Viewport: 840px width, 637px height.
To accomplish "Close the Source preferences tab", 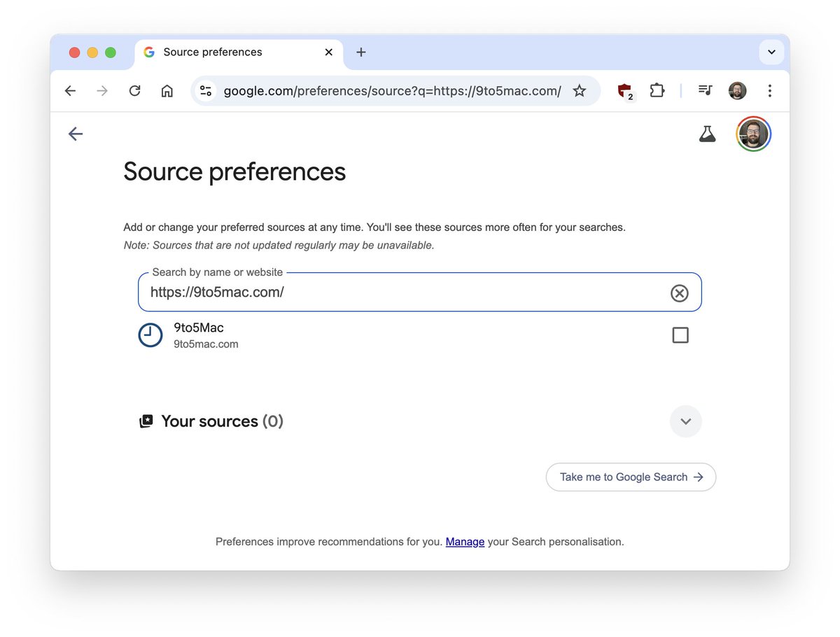I will click(329, 52).
